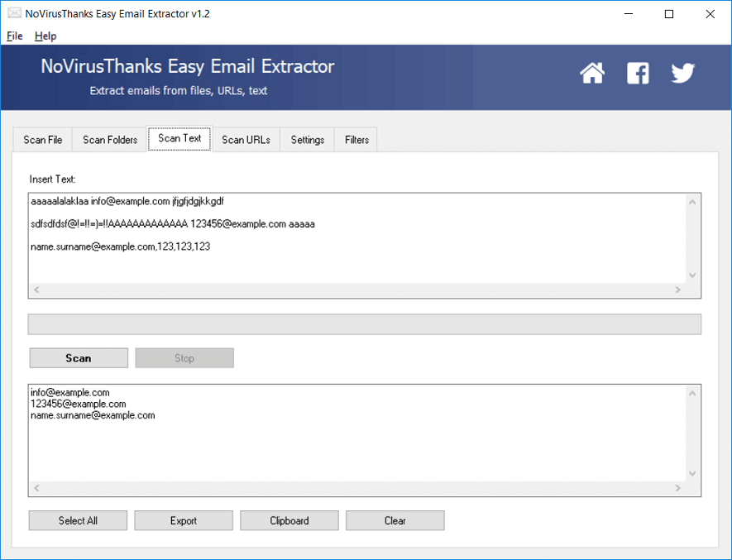Minimize the Easy Email Extractor window

point(629,13)
